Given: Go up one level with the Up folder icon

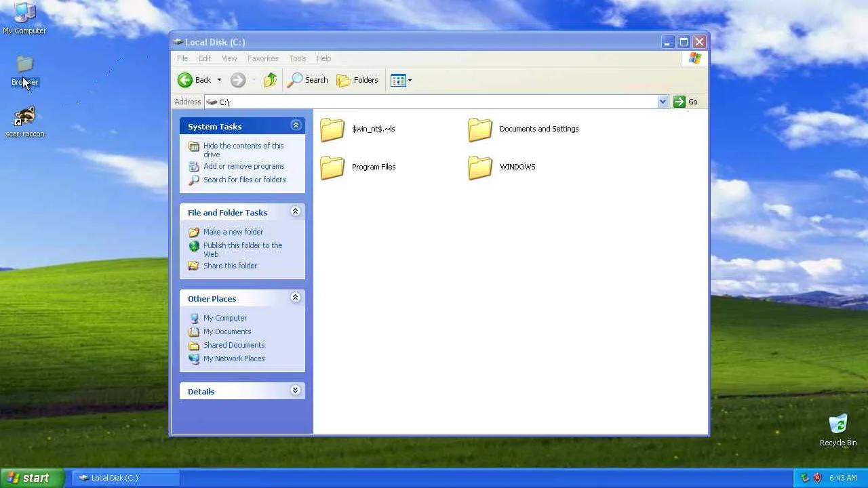Looking at the screenshot, I should (x=271, y=80).
